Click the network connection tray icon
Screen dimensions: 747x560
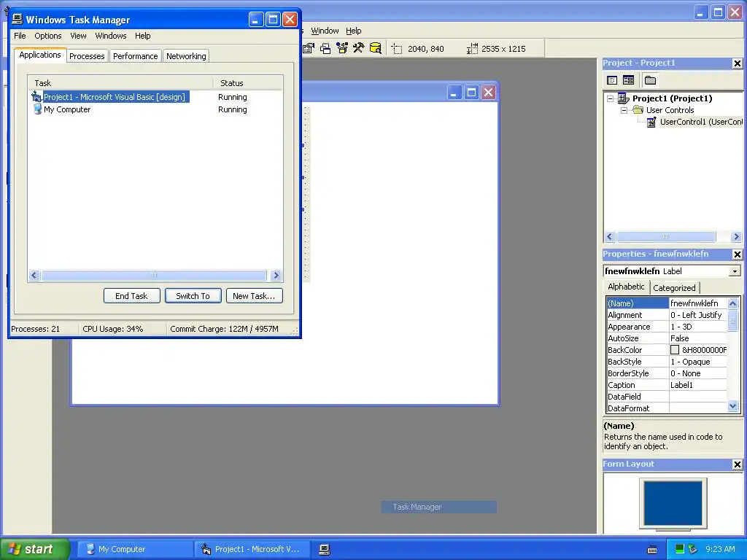coord(692,549)
